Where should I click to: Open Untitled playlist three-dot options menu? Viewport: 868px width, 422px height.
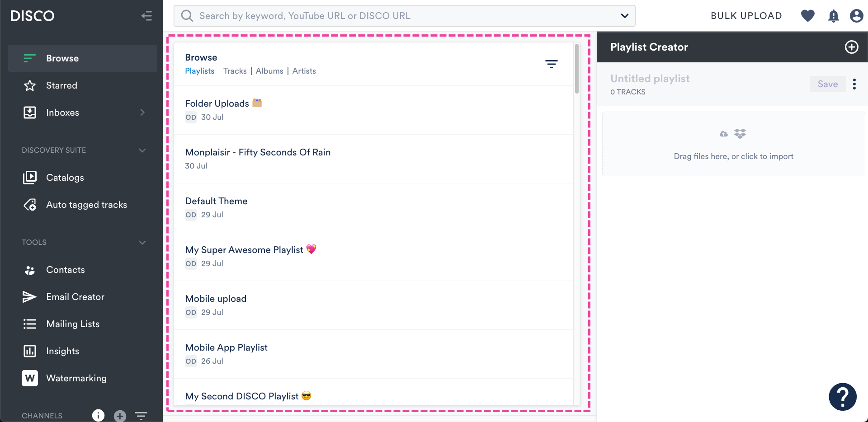[854, 84]
